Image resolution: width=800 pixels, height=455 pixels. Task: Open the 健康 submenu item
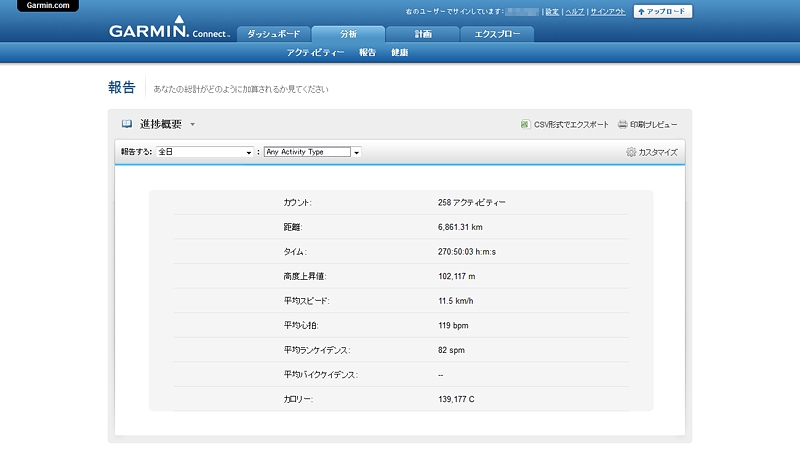click(399, 52)
